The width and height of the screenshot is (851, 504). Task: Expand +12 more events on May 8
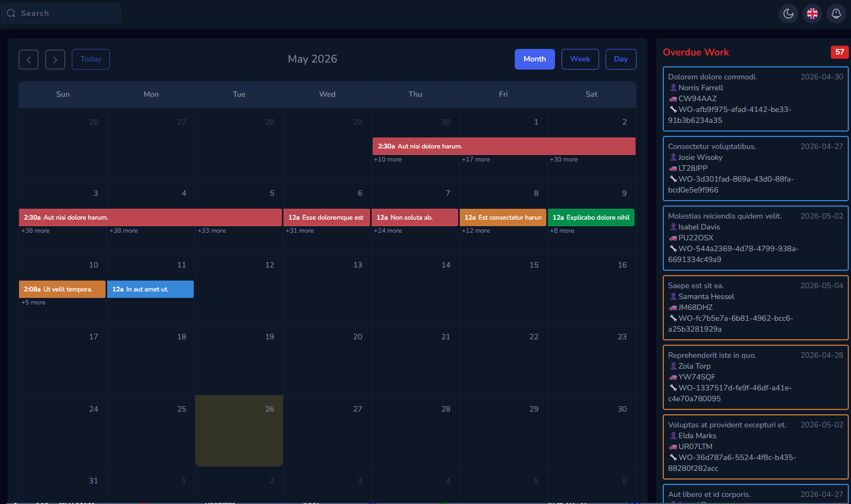click(476, 231)
